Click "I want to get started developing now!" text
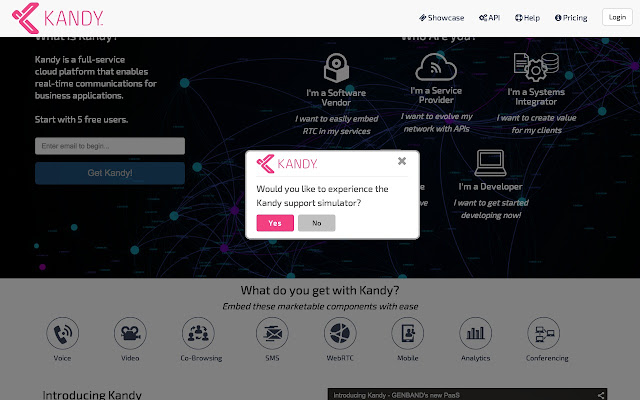Screen dimensions: 640x400 pyautogui.click(x=491, y=209)
